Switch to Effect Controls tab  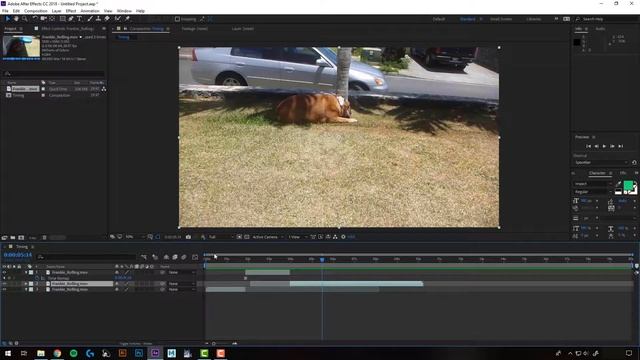(x=67, y=29)
